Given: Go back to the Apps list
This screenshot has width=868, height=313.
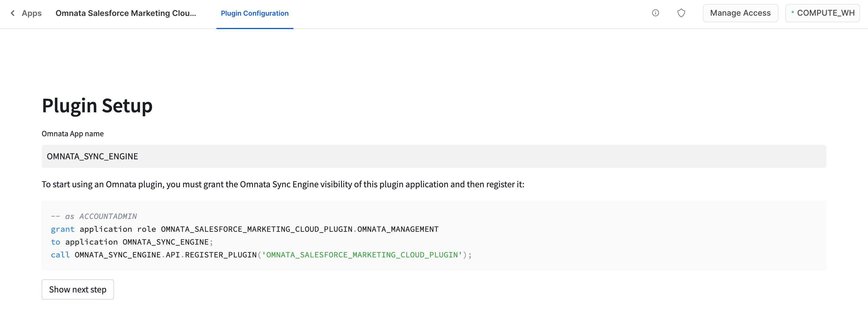Looking at the screenshot, I should click(x=32, y=13).
